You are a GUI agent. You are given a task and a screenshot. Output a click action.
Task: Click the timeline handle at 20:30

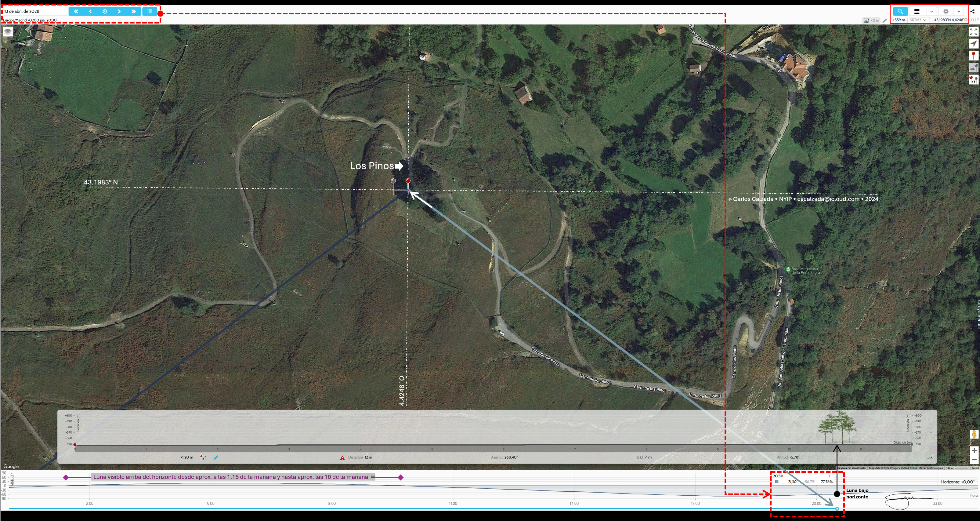coord(837,508)
